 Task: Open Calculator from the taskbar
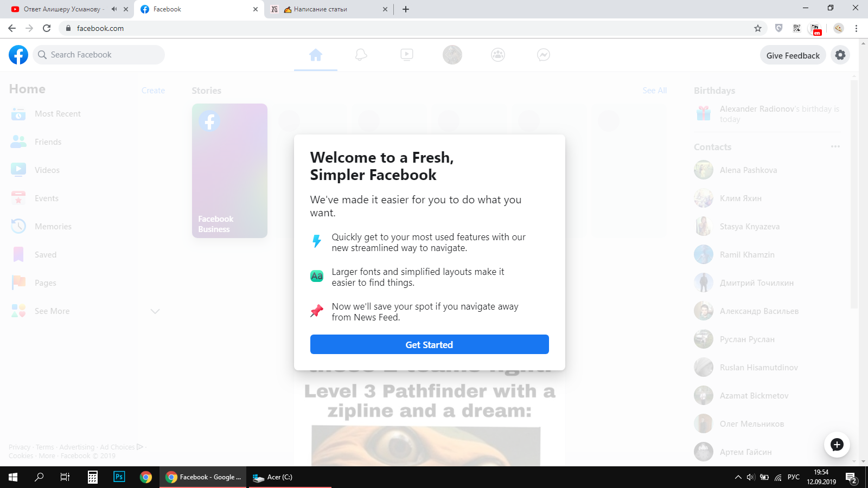click(x=93, y=477)
